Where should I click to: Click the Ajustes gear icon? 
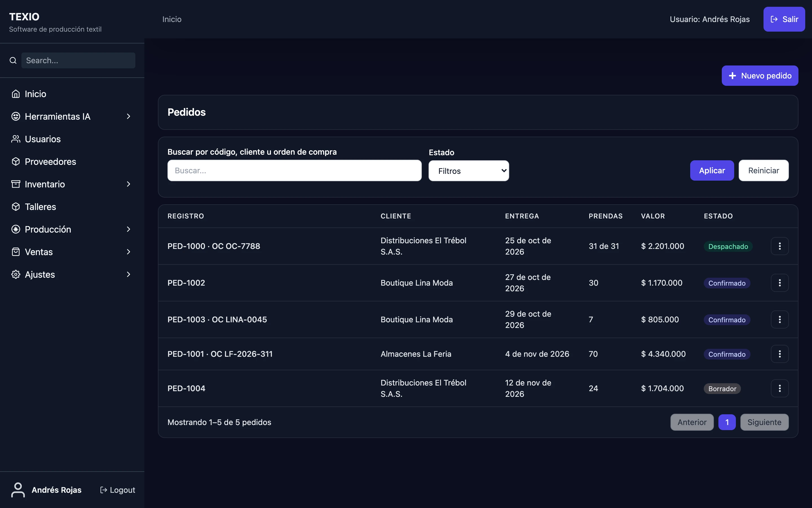(16, 274)
